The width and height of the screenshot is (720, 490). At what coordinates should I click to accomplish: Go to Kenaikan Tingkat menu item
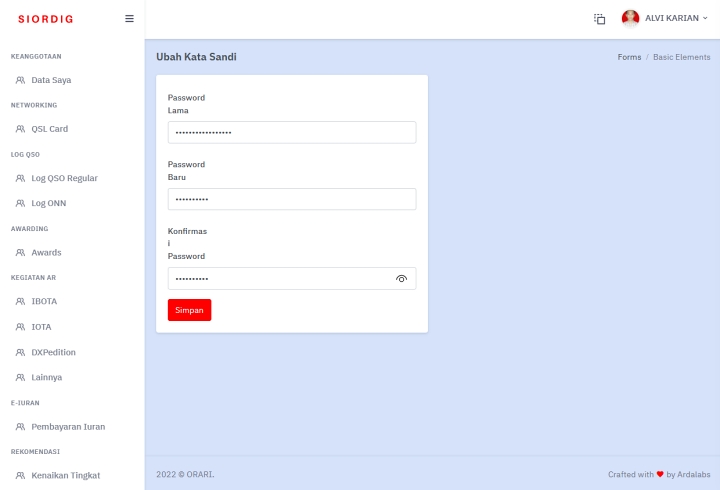click(65, 475)
